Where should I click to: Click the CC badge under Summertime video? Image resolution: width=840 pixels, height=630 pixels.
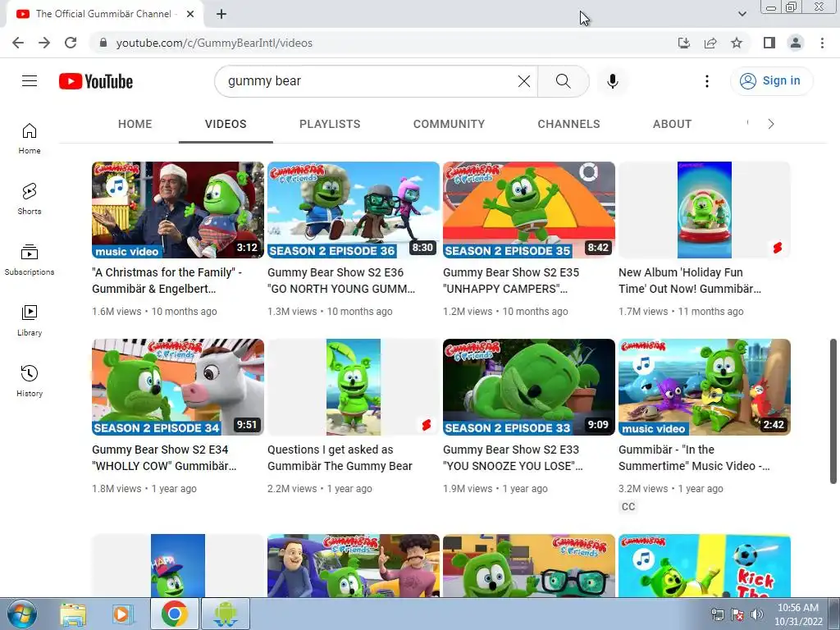[x=628, y=506]
